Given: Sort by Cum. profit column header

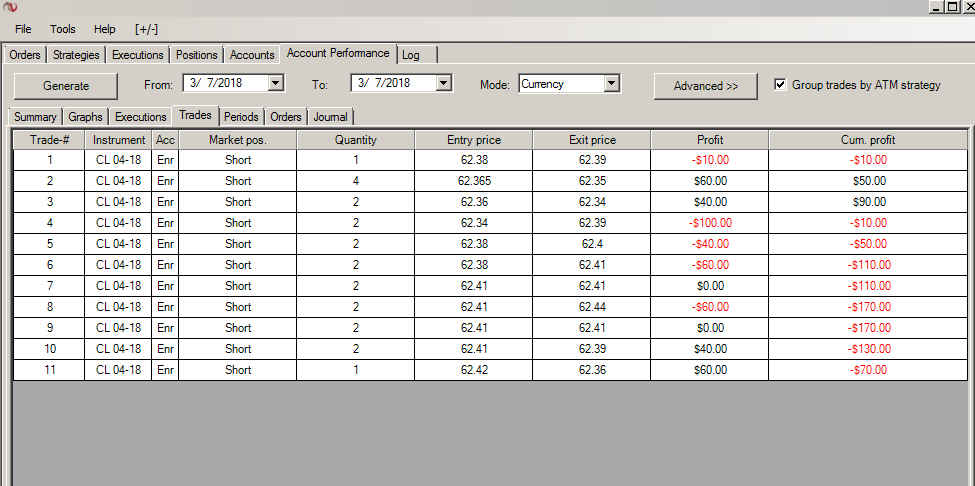Looking at the screenshot, I should [868, 140].
